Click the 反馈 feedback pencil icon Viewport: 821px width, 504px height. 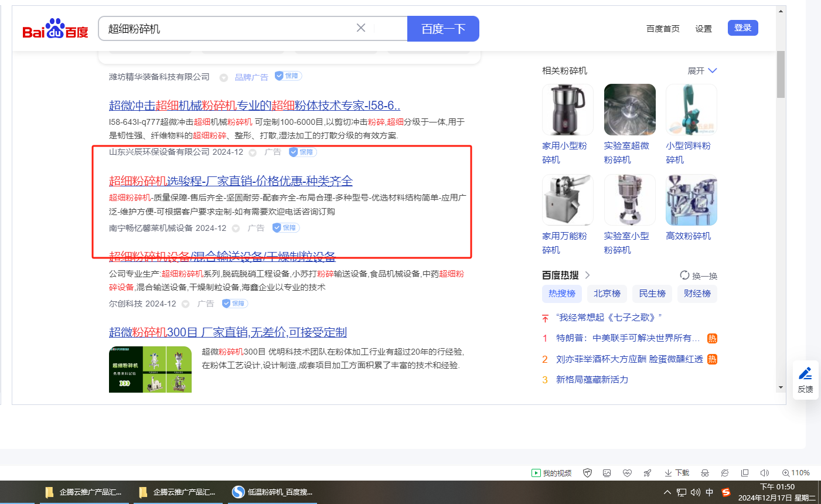[805, 374]
